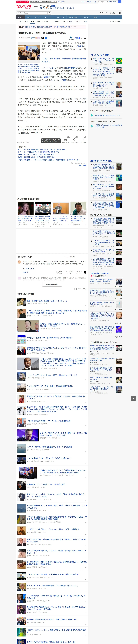Share the article on Facebook

(46, 38)
